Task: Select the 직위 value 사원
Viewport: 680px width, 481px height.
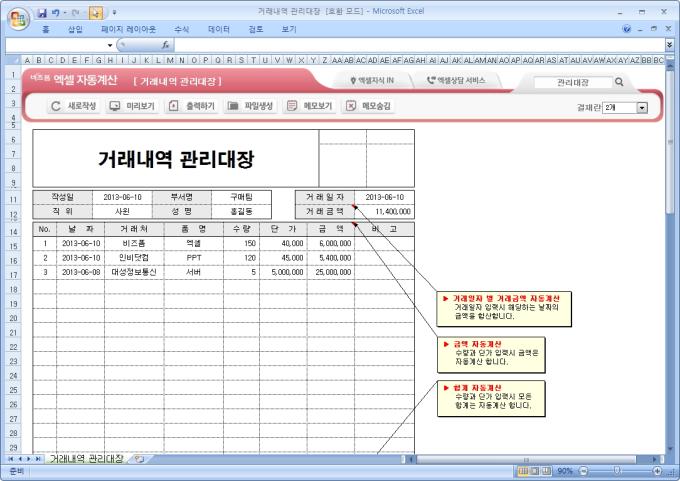Action: coord(122,212)
